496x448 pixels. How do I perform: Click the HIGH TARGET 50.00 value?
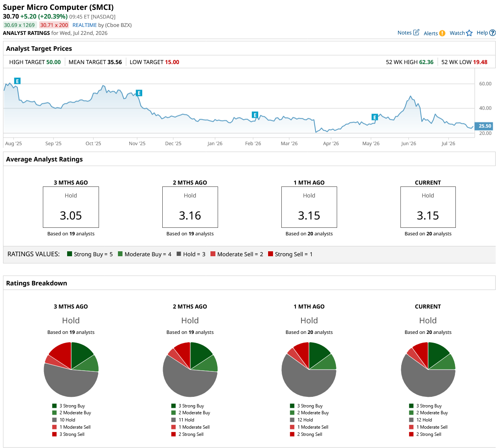point(53,62)
